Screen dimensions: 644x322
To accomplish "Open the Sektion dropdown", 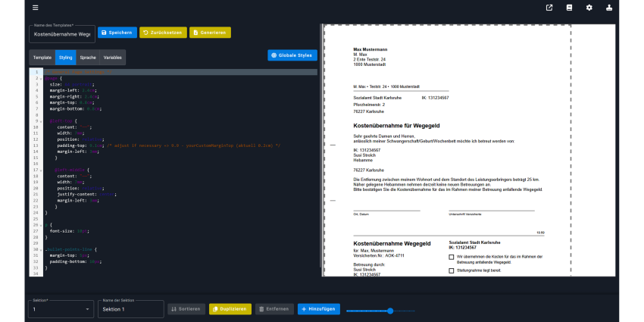I will click(61, 309).
